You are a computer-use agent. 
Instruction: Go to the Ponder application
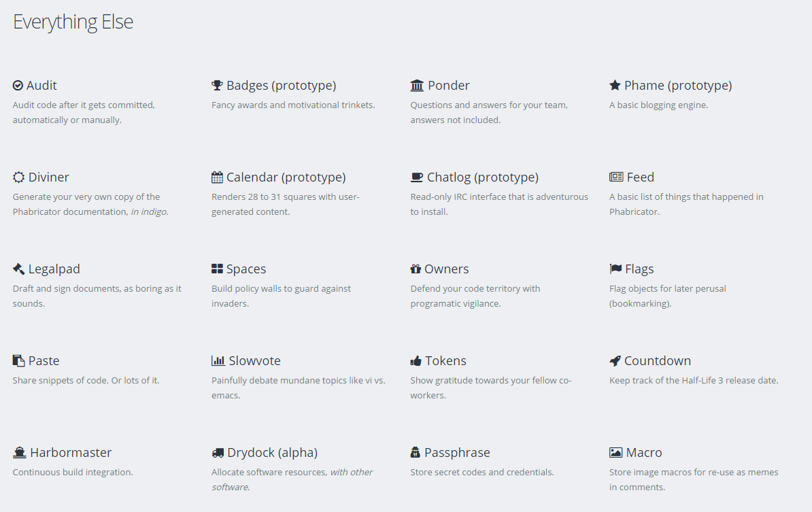(x=448, y=86)
